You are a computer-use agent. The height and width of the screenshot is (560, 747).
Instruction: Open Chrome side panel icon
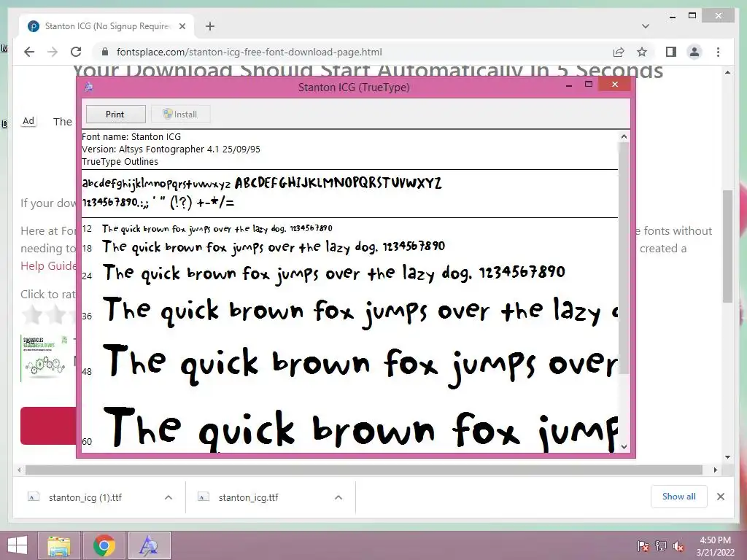pyautogui.click(x=671, y=52)
